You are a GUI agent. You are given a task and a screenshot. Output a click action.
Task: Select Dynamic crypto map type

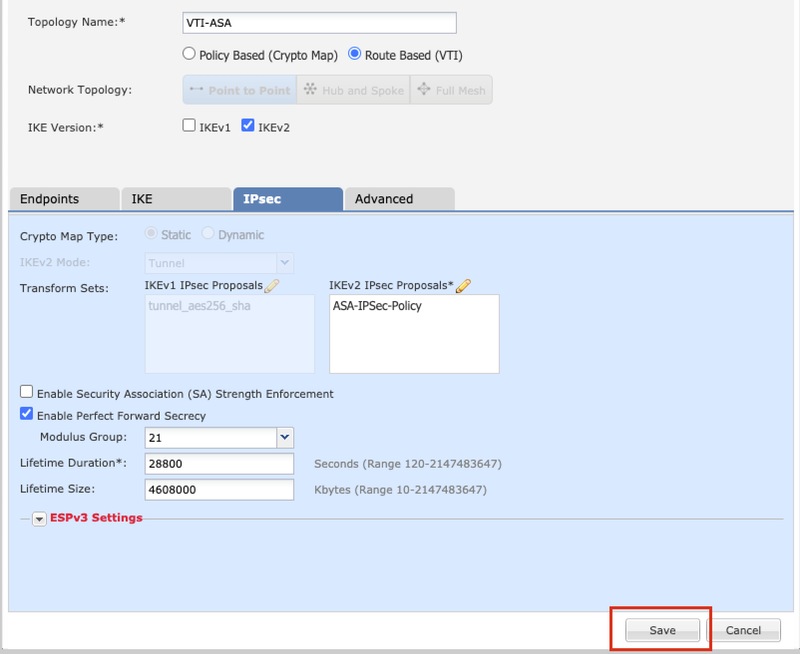click(x=208, y=234)
